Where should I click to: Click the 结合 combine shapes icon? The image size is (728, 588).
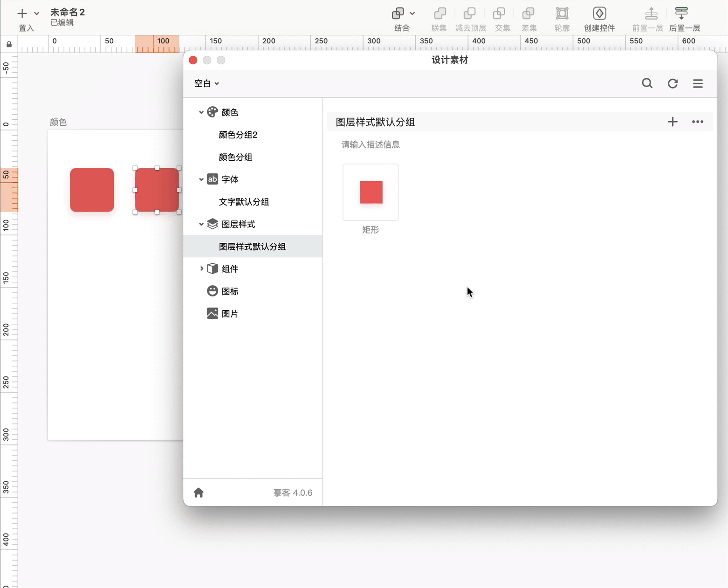point(398,14)
